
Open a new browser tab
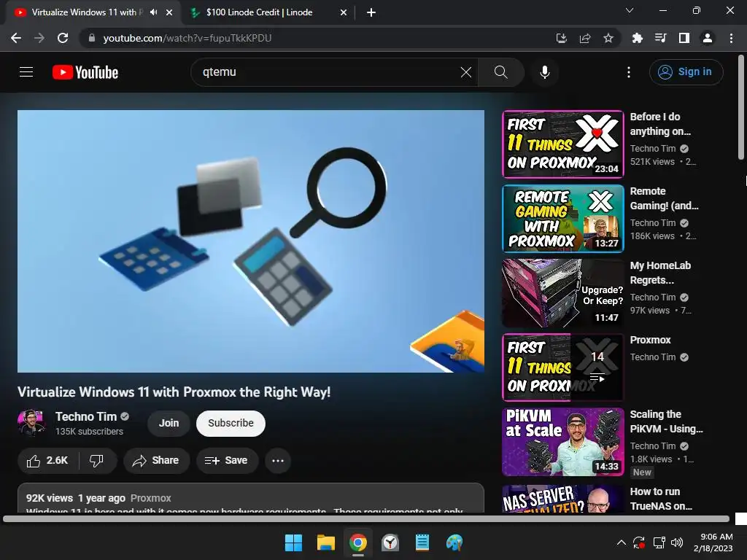pyautogui.click(x=371, y=13)
